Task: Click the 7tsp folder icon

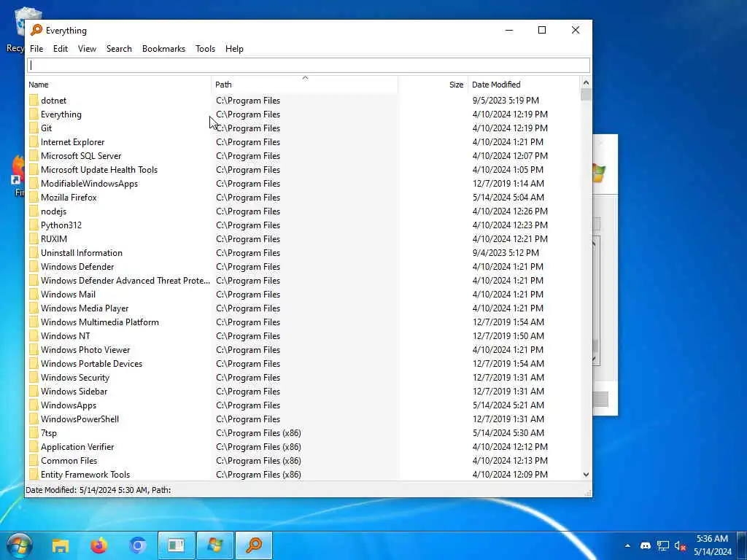Action: (x=34, y=433)
